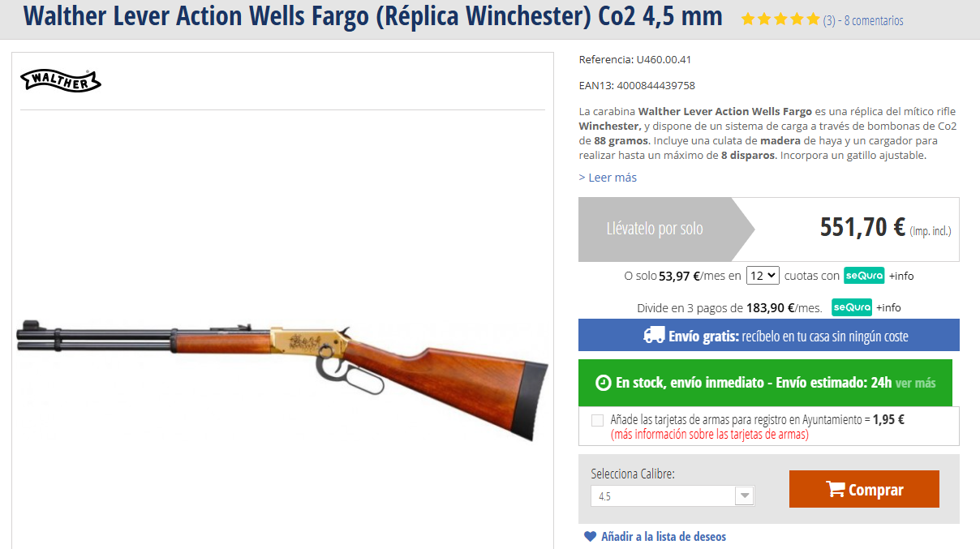Open the Selecciona Calibre dropdown
The width and height of the screenshot is (980, 549).
(673, 495)
